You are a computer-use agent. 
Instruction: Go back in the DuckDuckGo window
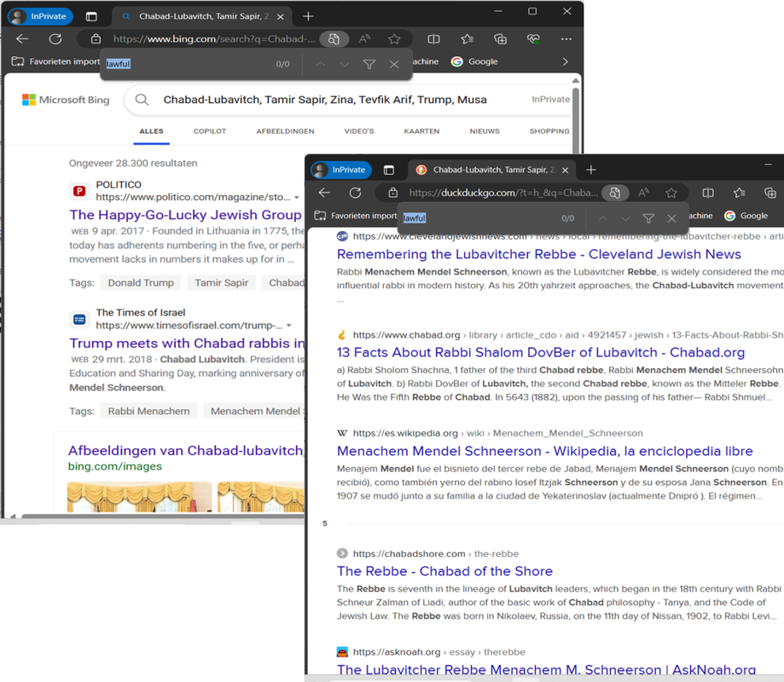click(324, 193)
